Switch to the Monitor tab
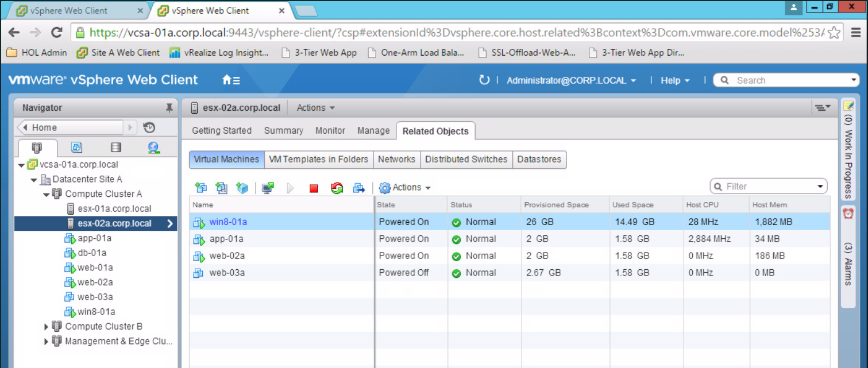This screenshot has height=368, width=868. click(330, 130)
